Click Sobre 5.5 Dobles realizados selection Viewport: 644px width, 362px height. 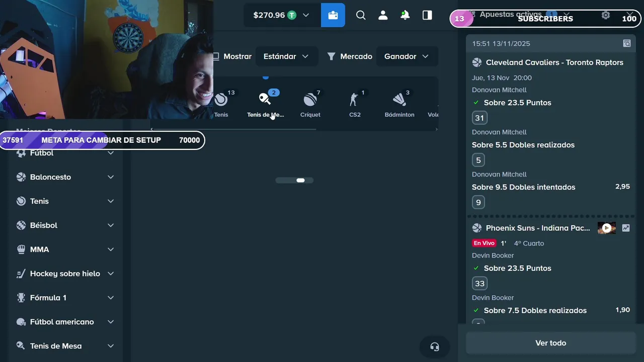point(523,145)
